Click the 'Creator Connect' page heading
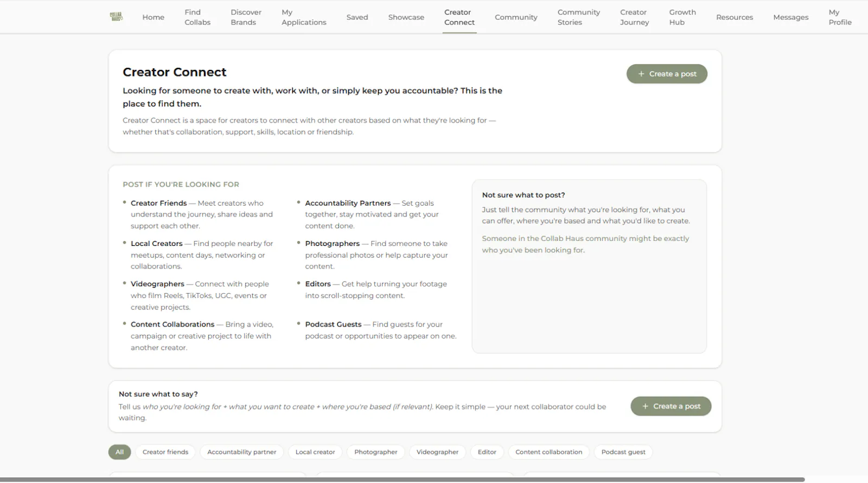This screenshot has width=868, height=483. pyautogui.click(x=175, y=72)
